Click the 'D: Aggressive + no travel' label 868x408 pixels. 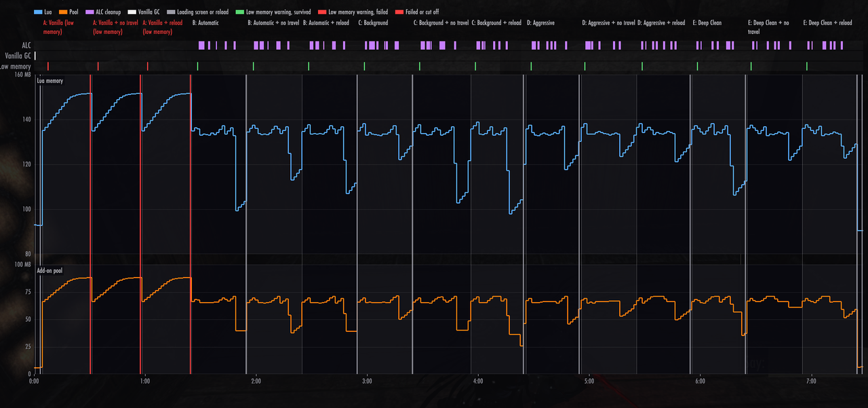point(608,23)
